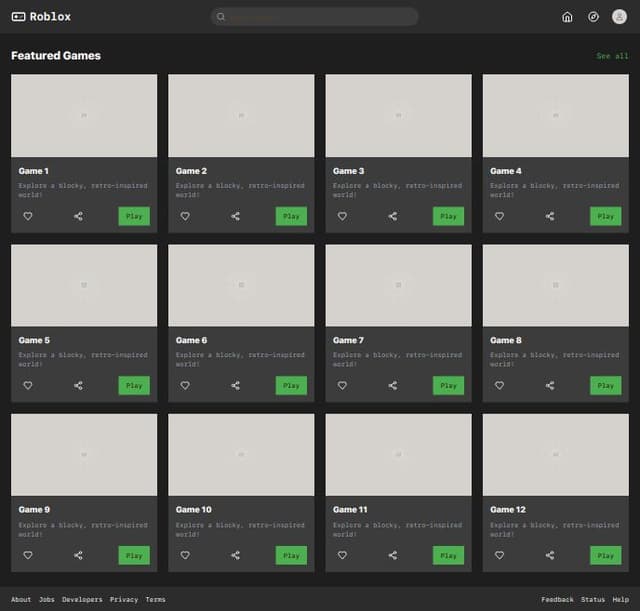Favorite Game 1 with heart icon
Image resolution: width=640 pixels, height=611 pixels.
pos(28,216)
